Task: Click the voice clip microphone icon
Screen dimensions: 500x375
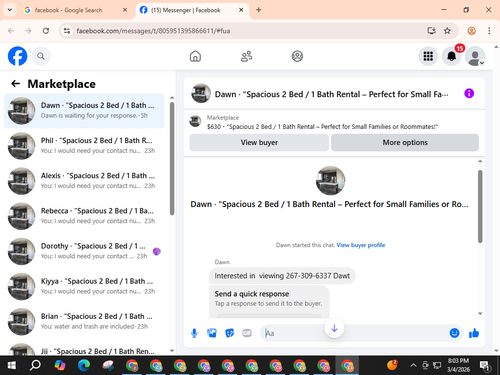Action: click(x=194, y=333)
